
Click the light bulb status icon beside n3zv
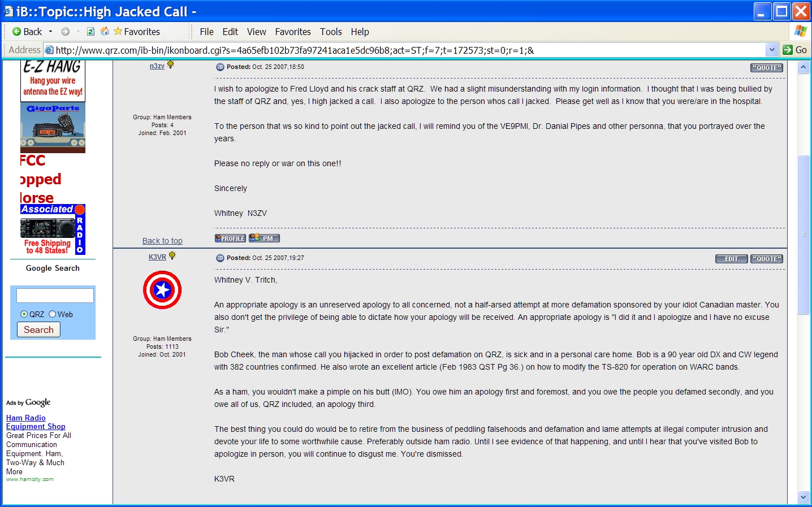pos(170,65)
